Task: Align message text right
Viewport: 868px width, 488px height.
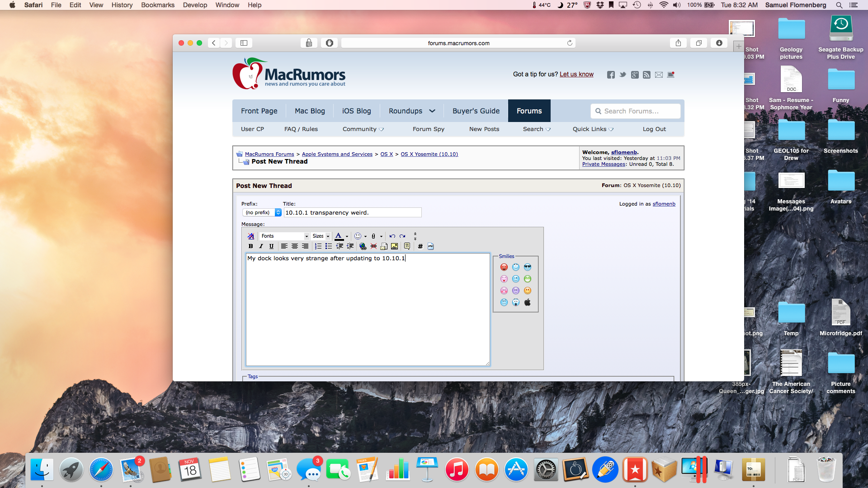Action: [x=305, y=246]
